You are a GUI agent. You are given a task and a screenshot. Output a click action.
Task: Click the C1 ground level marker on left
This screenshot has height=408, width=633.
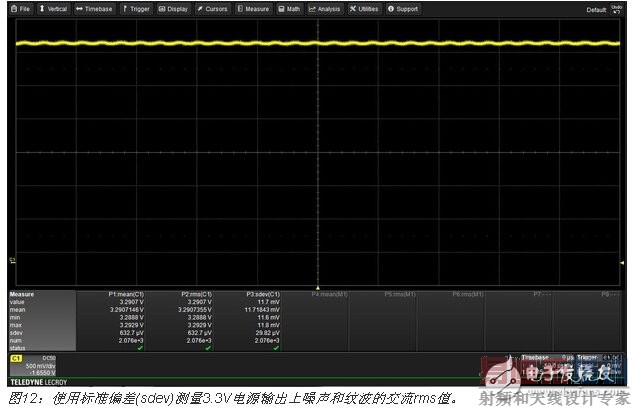tap(12, 260)
